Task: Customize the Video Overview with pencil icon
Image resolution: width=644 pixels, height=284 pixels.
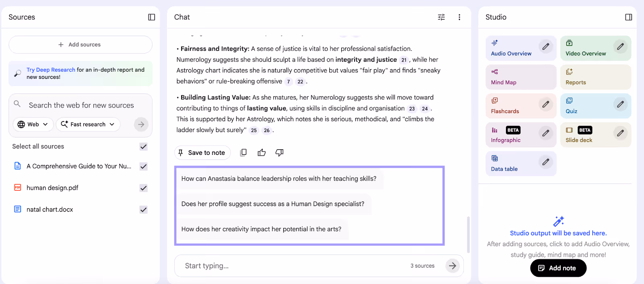Action: [620, 47]
